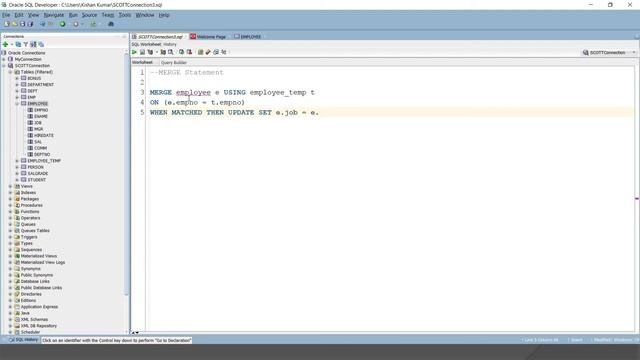Expand the Sequences node
Screen dimensions: 640x360
pyautogui.click(x=11, y=249)
